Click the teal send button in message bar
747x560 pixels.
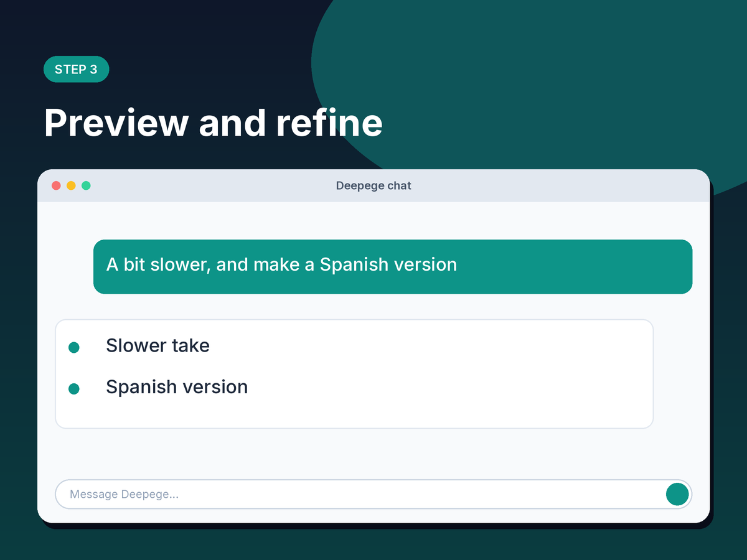(x=677, y=494)
